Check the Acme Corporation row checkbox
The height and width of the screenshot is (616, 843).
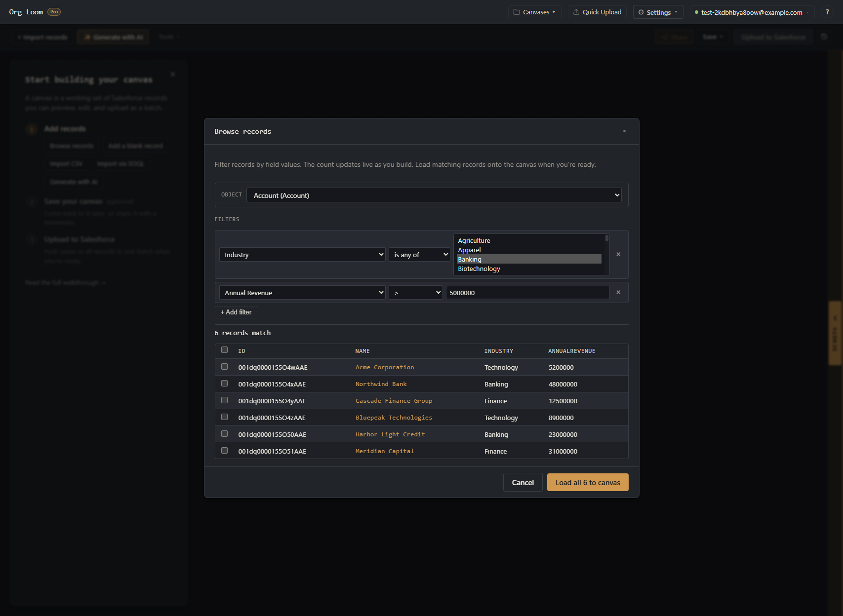225,367
